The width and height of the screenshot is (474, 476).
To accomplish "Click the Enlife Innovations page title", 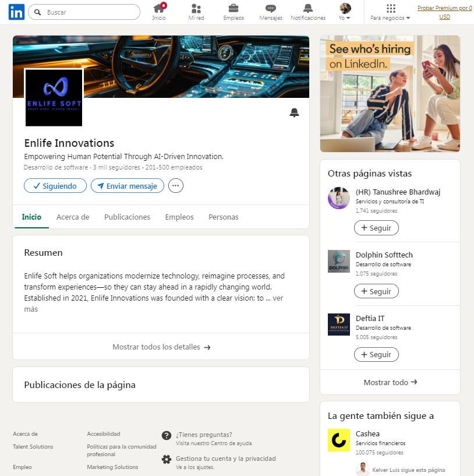I will click(69, 143).
